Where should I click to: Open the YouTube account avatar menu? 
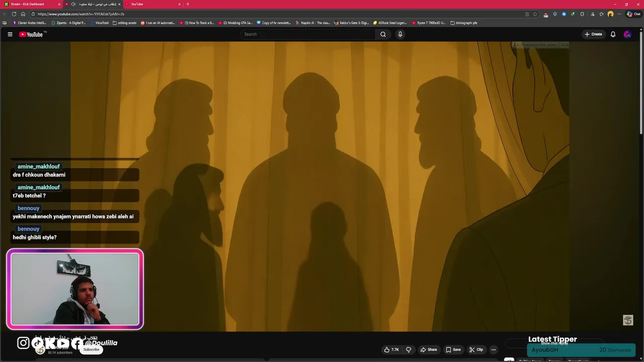[627, 34]
